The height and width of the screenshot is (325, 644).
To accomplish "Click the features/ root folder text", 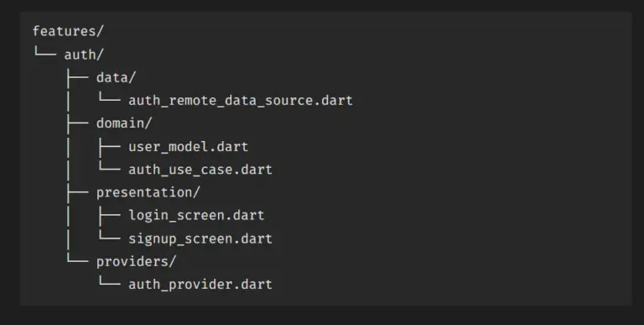I will (68, 31).
